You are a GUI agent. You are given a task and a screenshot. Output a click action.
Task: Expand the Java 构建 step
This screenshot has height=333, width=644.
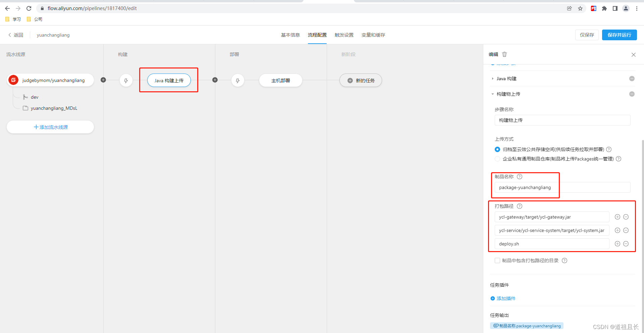[492, 79]
